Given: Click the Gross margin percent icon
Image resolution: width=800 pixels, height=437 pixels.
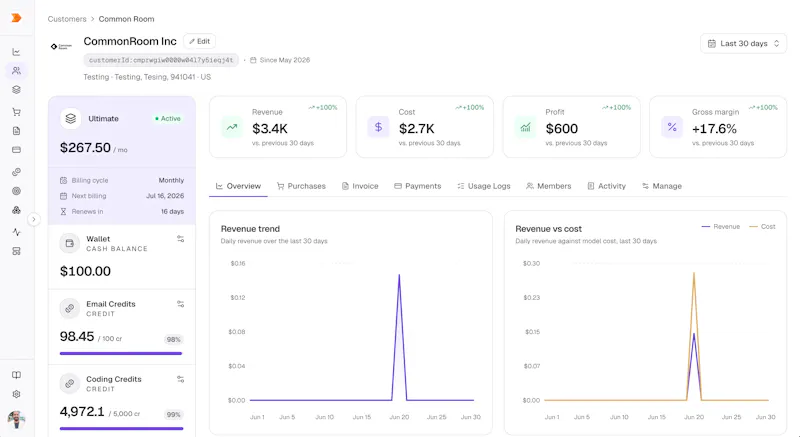Looking at the screenshot, I should point(672,127).
